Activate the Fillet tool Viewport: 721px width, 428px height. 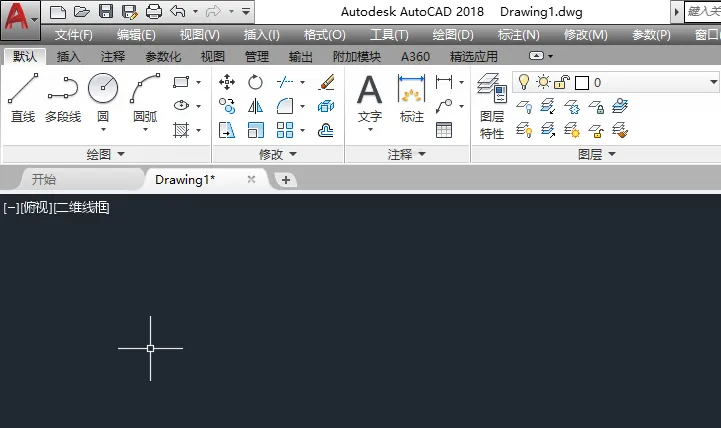coord(285,106)
